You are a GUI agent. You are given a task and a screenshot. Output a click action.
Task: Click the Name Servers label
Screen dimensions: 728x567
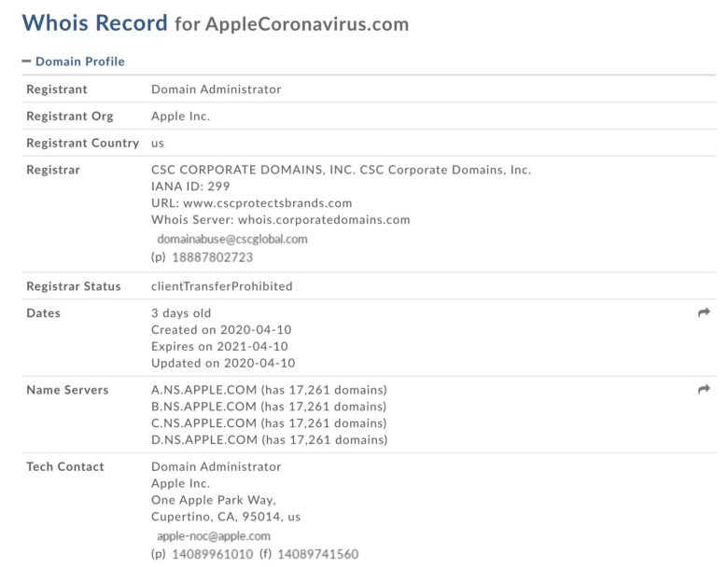click(67, 390)
